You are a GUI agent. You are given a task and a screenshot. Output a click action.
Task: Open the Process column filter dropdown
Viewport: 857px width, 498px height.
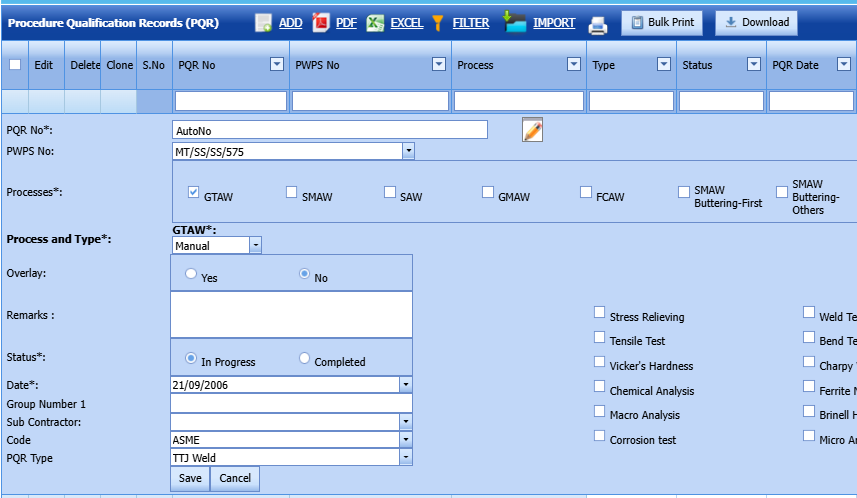(574, 65)
